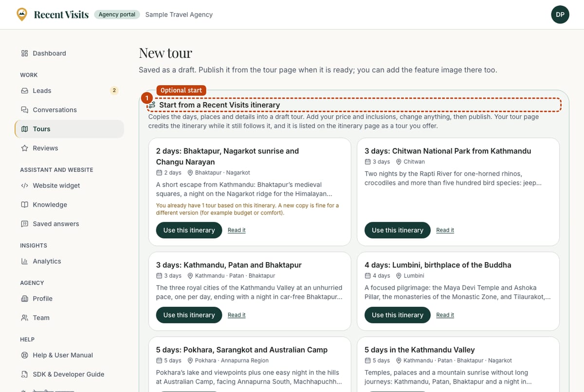Image resolution: width=584 pixels, height=392 pixels.
Task: Open SDK & Developer Guide
Action: point(69,374)
